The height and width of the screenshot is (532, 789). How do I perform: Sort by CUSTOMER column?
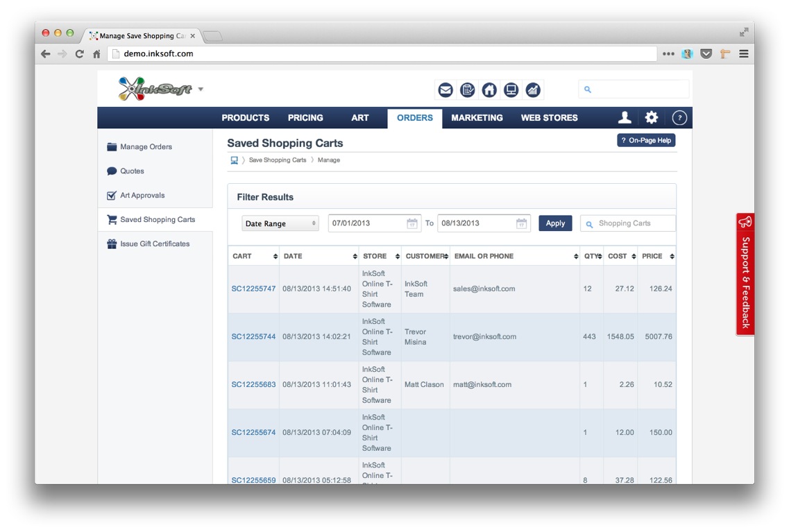click(x=425, y=256)
